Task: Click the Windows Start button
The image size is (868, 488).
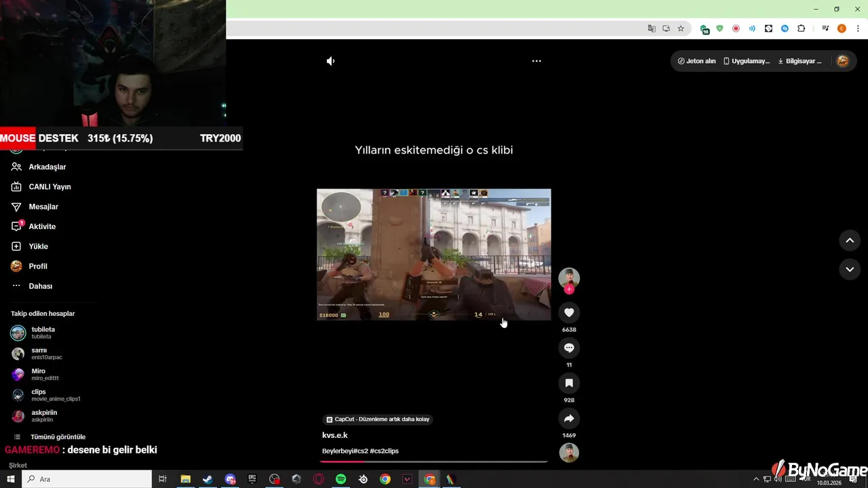Action: click(x=11, y=479)
